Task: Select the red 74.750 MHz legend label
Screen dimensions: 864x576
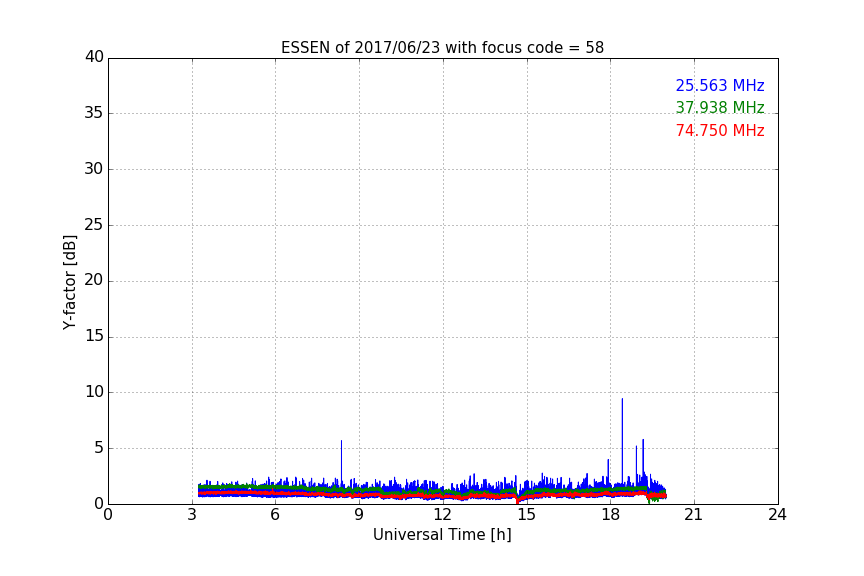Action: 720,131
